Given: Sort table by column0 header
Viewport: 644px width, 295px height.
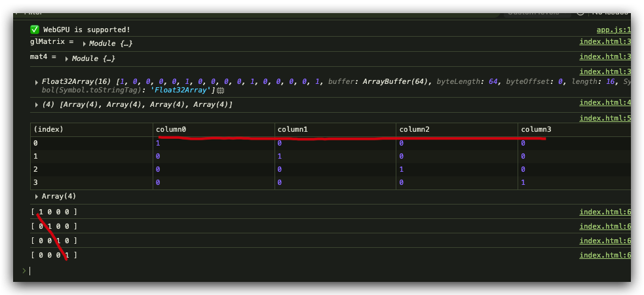Looking at the screenshot, I should click(x=214, y=129).
